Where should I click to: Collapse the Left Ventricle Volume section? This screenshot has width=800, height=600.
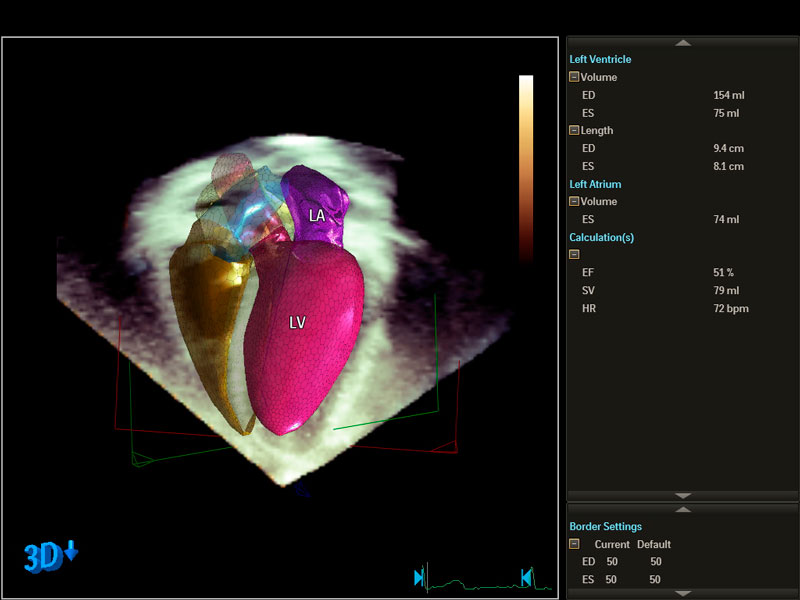574,77
